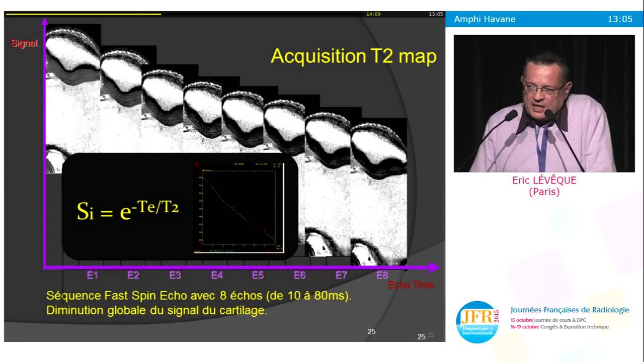Image resolution: width=644 pixels, height=362 pixels.
Task: Click the first echo MRI cartilage image
Action: tap(73, 98)
